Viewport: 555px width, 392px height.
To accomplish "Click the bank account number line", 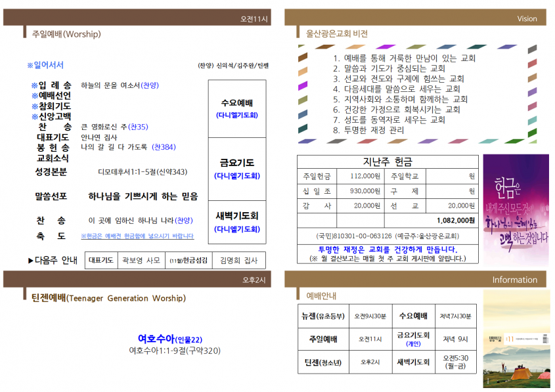I will pos(388,236).
